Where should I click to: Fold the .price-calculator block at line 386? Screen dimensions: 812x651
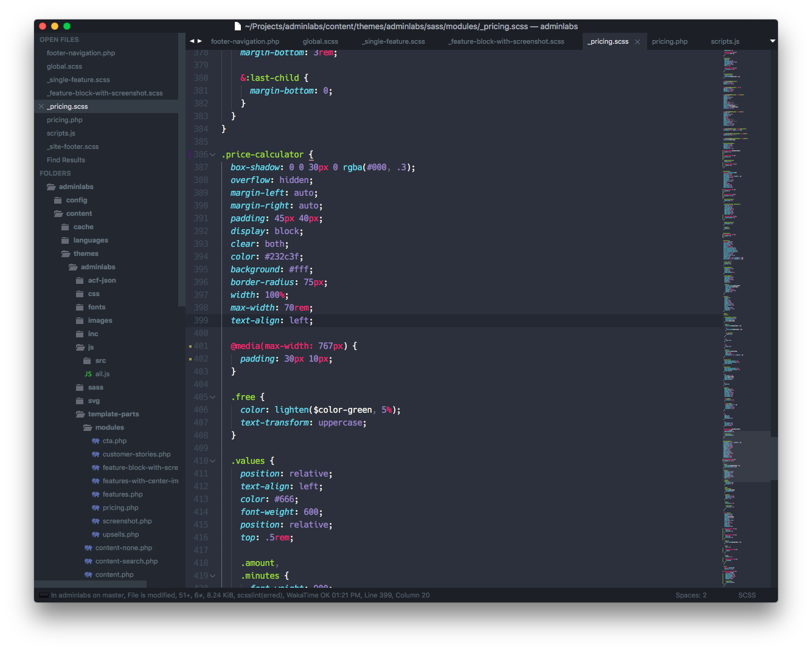point(213,155)
